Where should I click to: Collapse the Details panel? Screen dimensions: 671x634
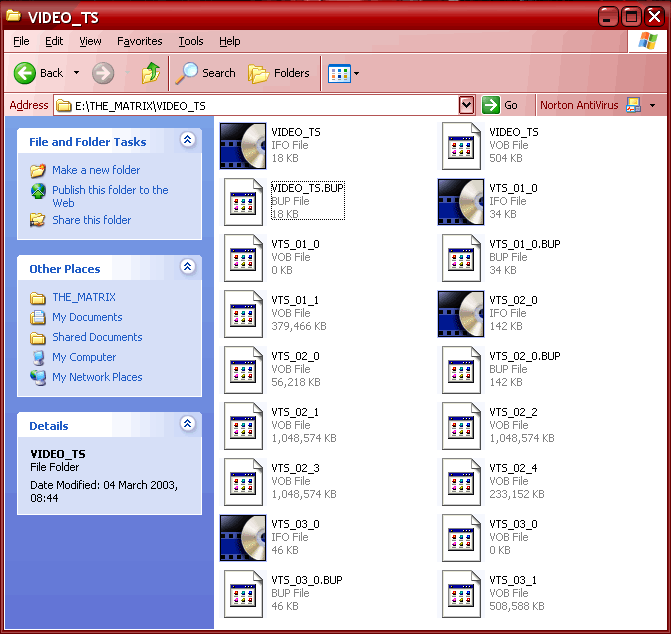click(x=187, y=424)
